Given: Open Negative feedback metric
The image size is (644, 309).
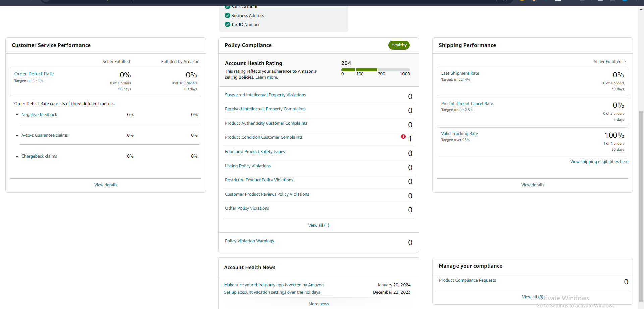Looking at the screenshot, I should coord(39,115).
